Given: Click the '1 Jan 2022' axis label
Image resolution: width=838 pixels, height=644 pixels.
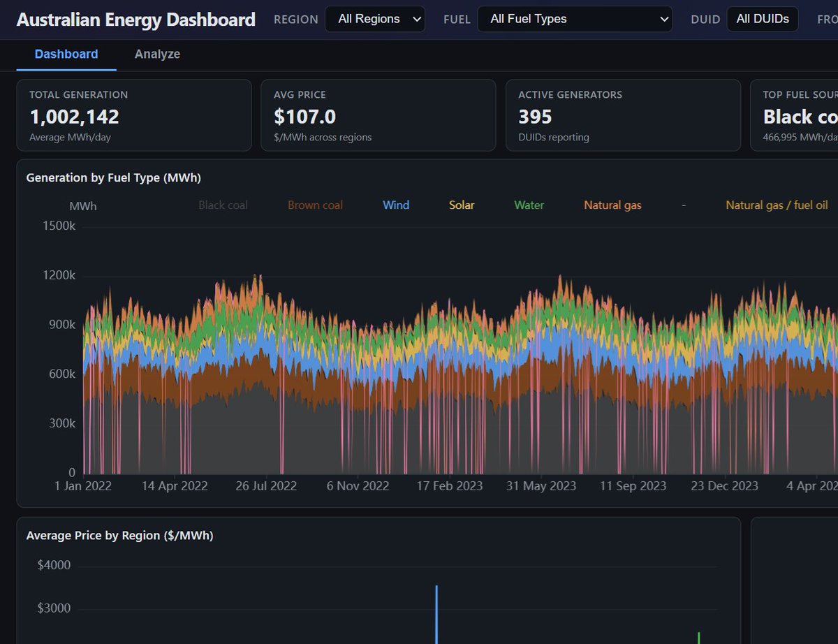Looking at the screenshot, I should click(83, 485).
